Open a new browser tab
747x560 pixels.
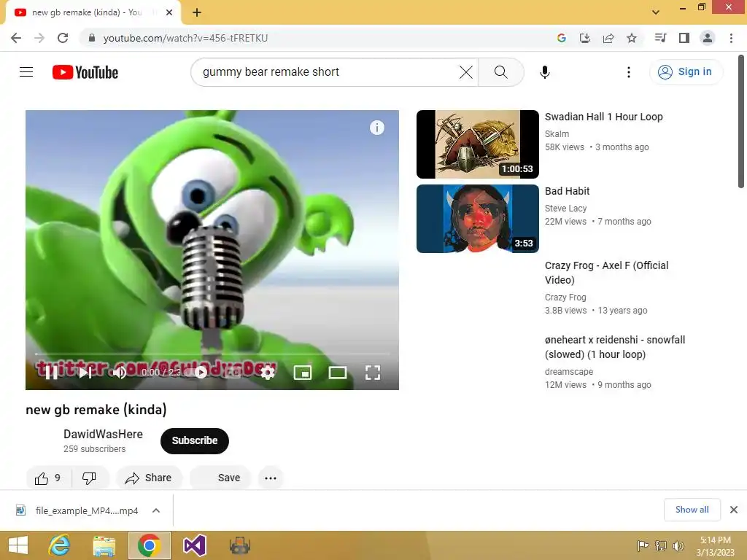[197, 13]
